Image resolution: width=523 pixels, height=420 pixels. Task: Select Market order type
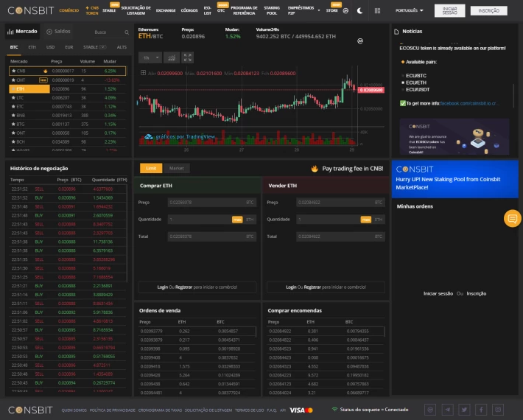point(177,168)
